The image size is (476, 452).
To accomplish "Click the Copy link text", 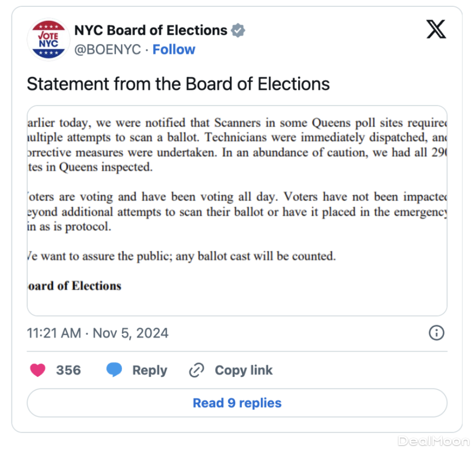I will point(244,370).
